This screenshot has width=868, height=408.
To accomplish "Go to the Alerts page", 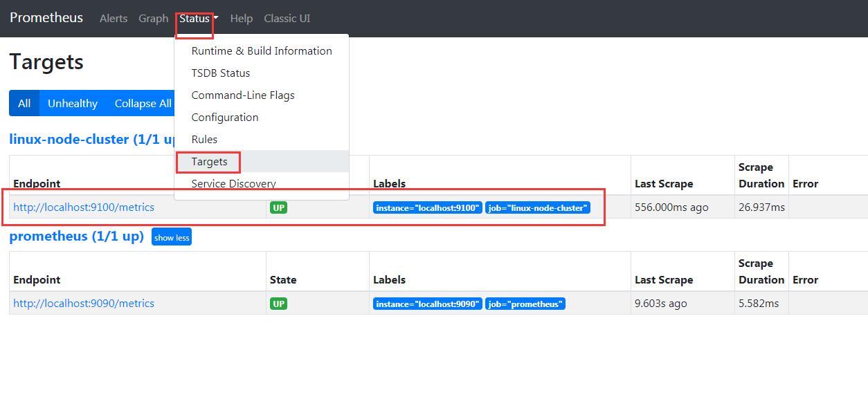I will click(x=114, y=19).
